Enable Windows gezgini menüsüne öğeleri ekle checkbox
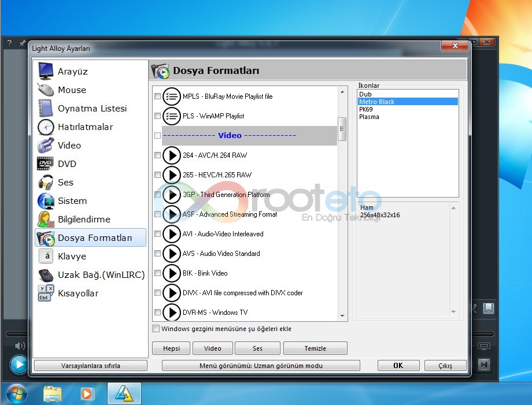This screenshot has width=532, height=405. point(156,328)
